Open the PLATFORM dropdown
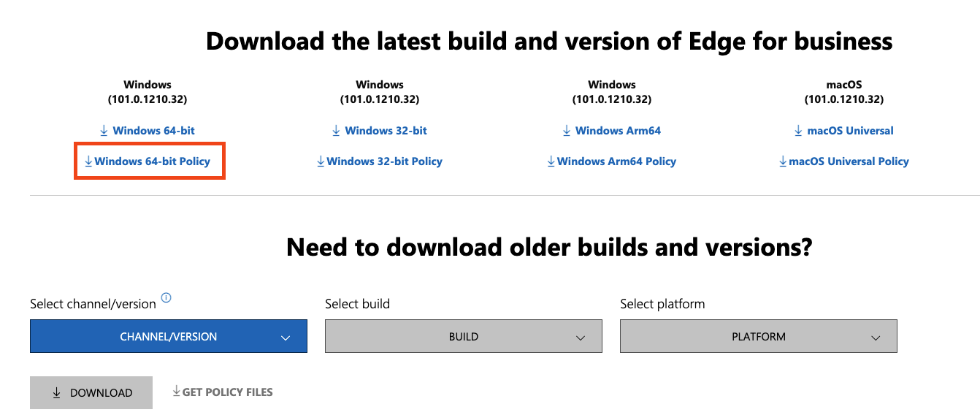 pos(758,337)
